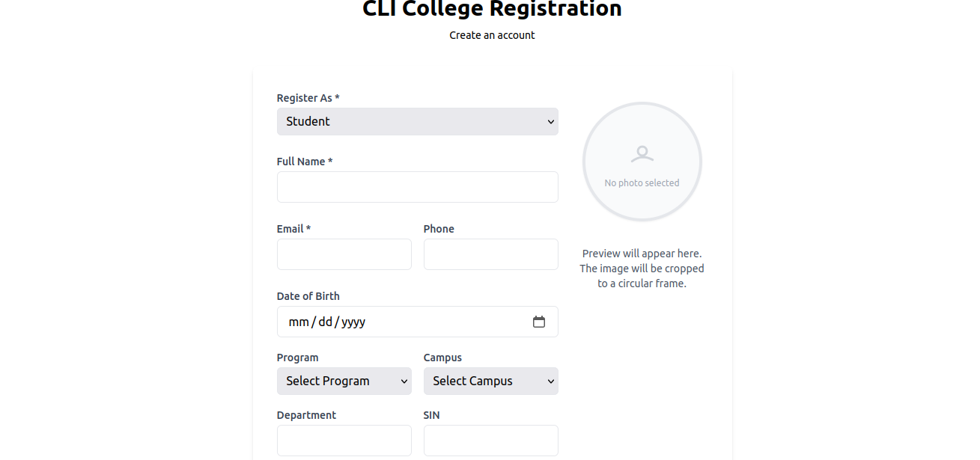Select the year segment of birth date
Viewport: 980px width, 460px height.
353,322
